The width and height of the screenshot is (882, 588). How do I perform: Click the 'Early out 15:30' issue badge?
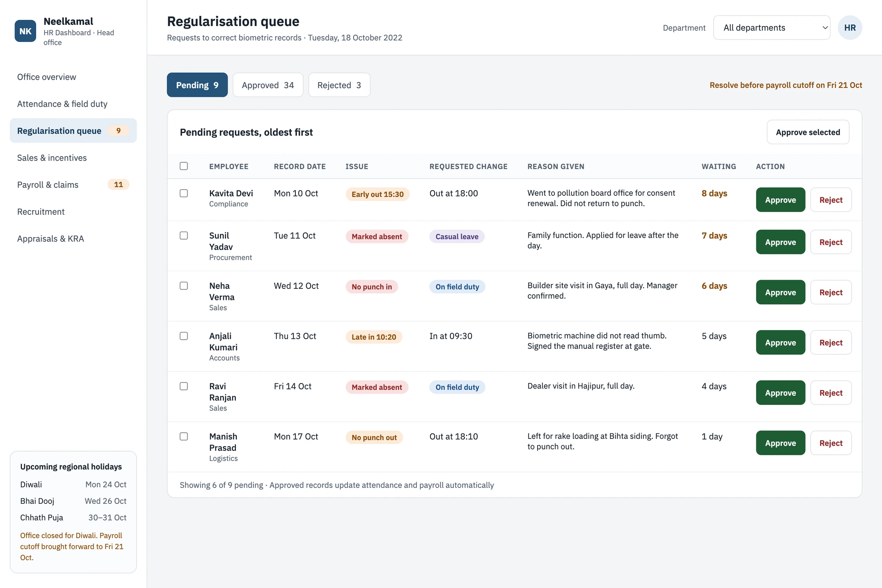pos(377,195)
